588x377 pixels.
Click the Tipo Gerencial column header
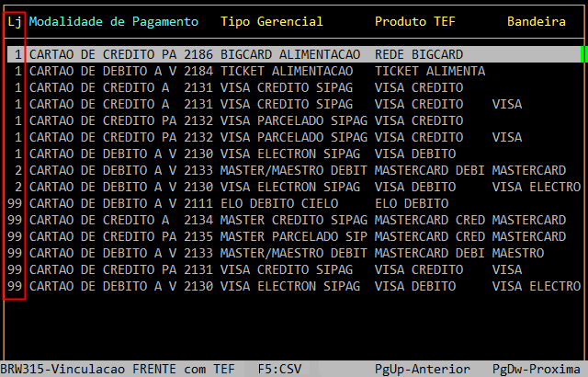(271, 21)
